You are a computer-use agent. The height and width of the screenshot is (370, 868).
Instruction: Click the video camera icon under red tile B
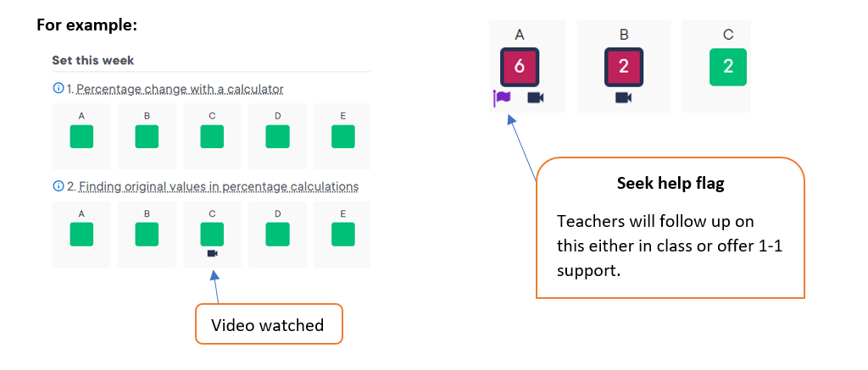click(x=623, y=97)
